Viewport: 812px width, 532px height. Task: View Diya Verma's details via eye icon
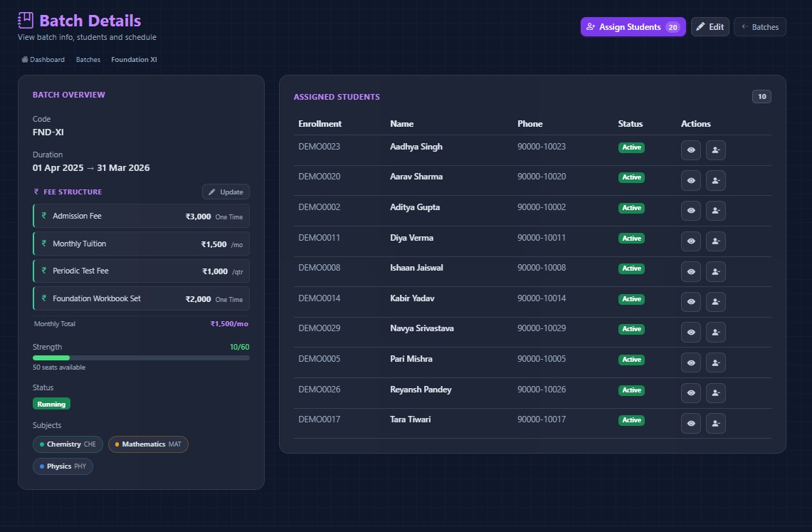pyautogui.click(x=691, y=241)
